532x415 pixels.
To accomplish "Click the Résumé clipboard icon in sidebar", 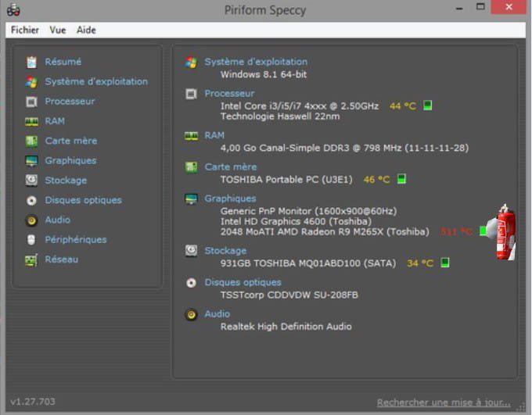I will [x=31, y=62].
